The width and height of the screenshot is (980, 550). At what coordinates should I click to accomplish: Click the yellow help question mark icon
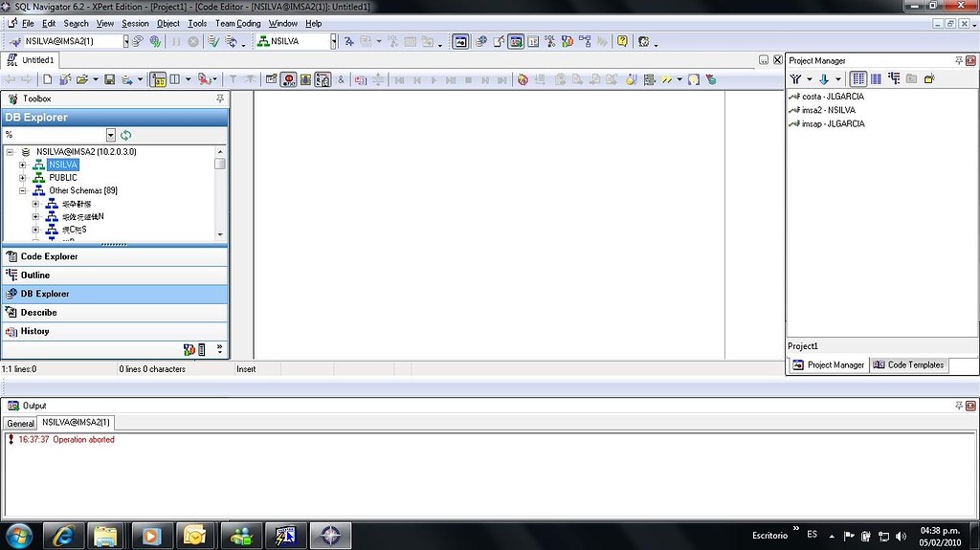(622, 41)
